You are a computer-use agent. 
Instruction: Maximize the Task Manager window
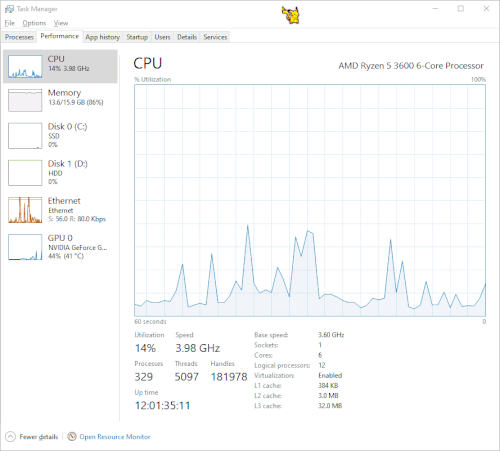coord(461,9)
